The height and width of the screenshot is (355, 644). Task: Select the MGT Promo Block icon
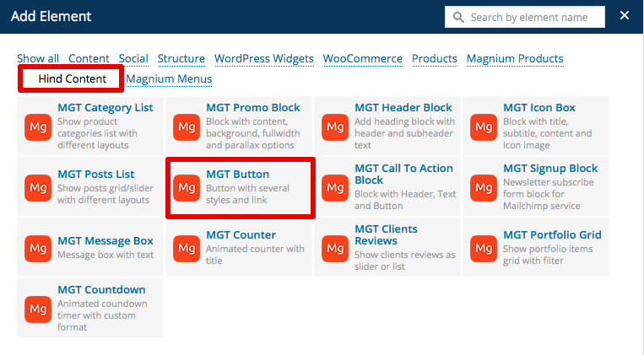[x=187, y=127]
